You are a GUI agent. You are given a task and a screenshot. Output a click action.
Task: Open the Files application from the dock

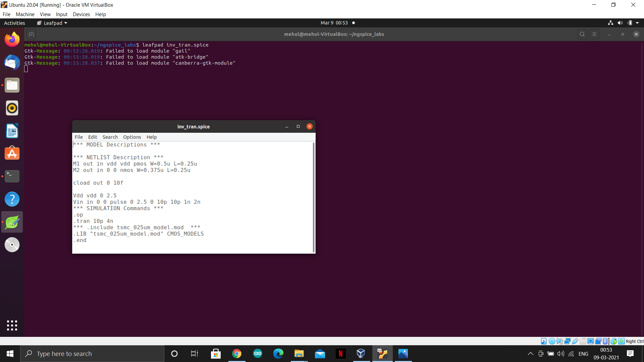pos(12,85)
